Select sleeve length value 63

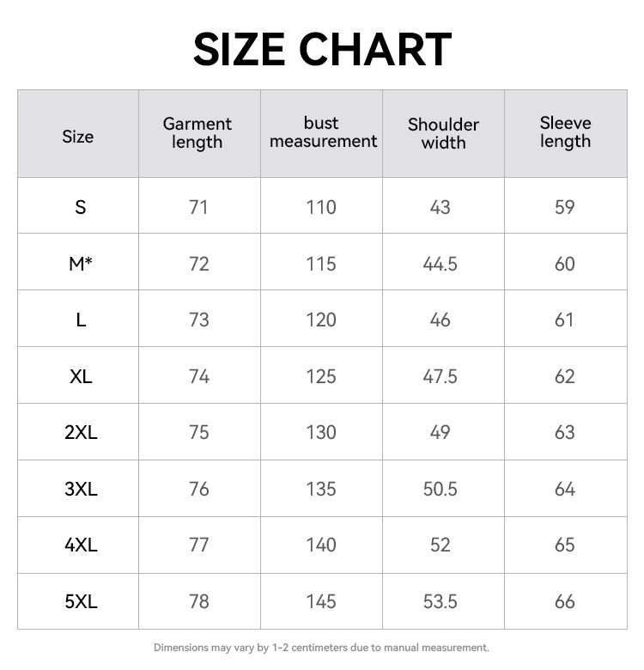[x=564, y=432]
